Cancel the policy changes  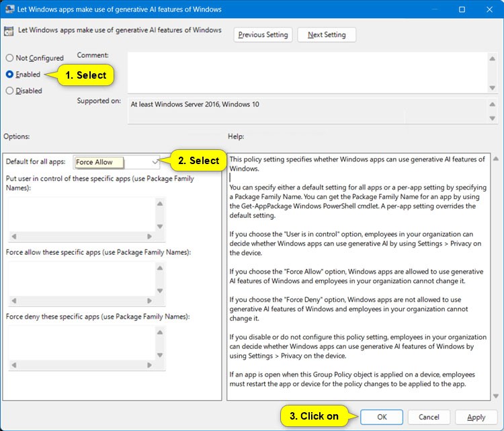click(x=429, y=417)
